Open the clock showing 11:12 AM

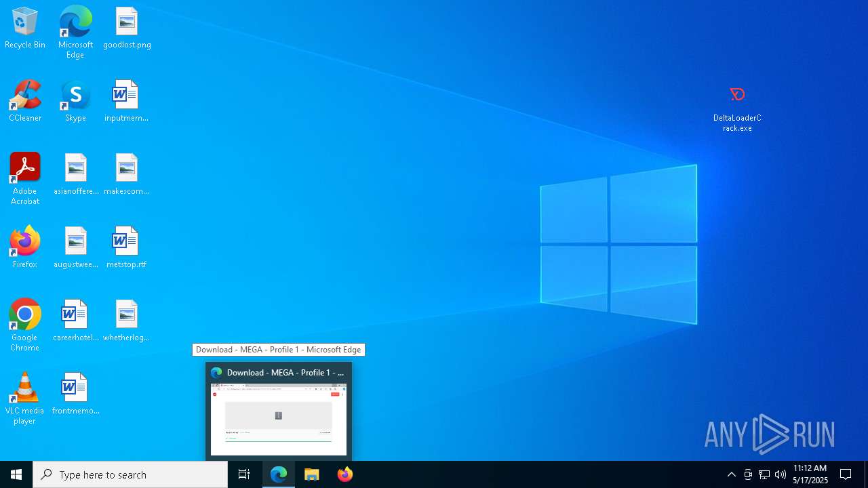810,474
